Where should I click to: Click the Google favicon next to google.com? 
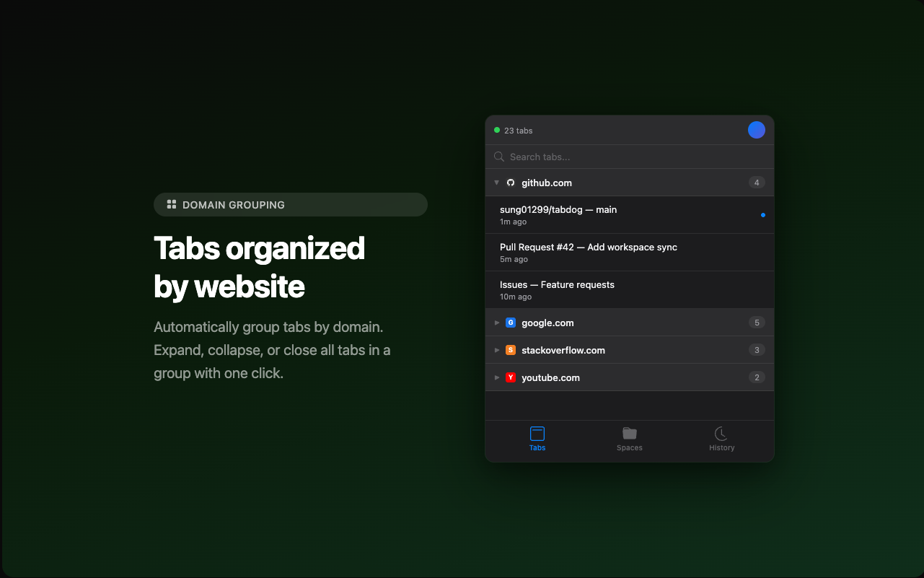[511, 323]
